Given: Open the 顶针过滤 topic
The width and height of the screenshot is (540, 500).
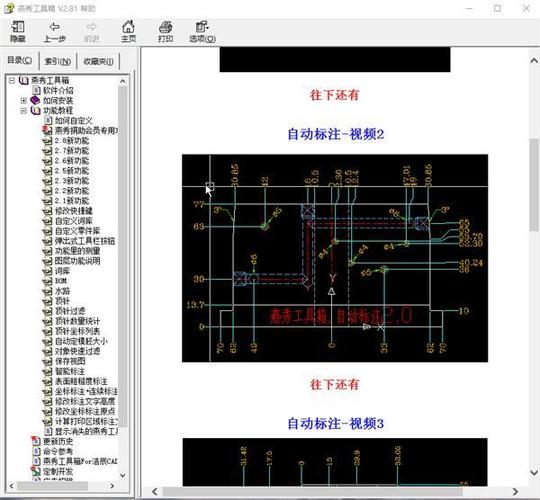Looking at the screenshot, I should [x=70, y=311].
